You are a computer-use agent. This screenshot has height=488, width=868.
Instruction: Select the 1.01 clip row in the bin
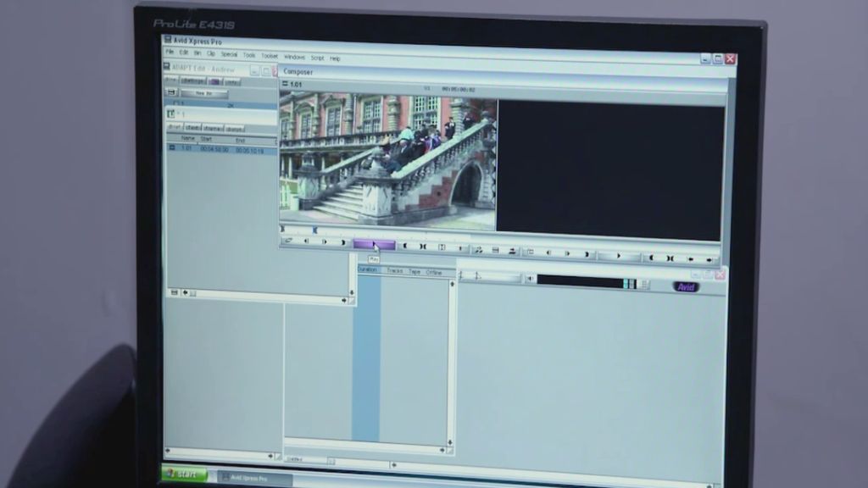[222, 149]
